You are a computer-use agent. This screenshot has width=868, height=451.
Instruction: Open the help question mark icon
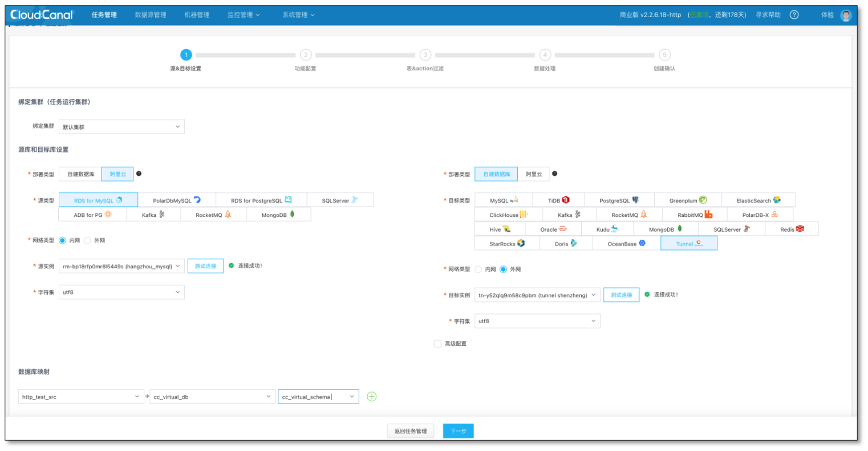[x=794, y=15]
